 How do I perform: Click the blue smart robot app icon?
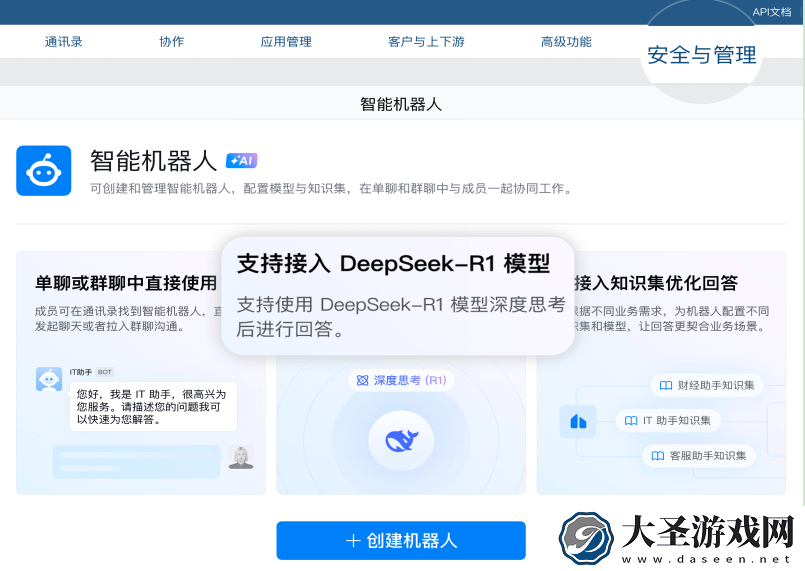coord(44,170)
